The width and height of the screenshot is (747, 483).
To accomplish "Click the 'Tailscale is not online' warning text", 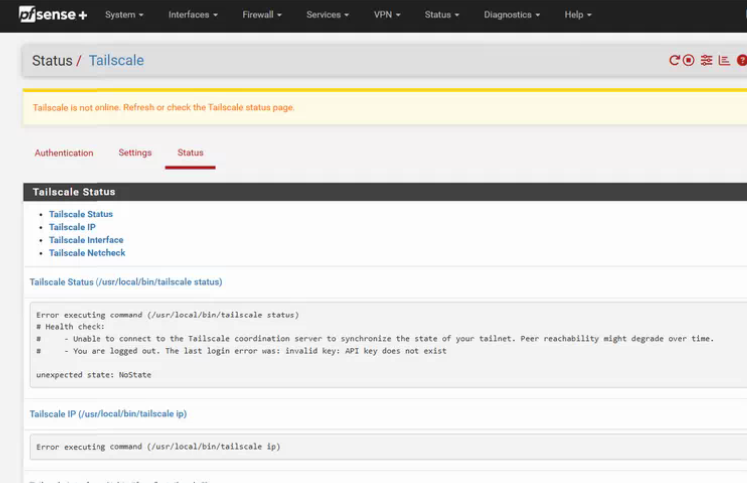I will coord(163,107).
